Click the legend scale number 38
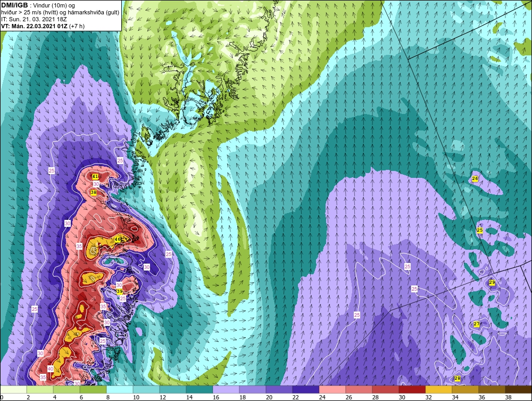This screenshot has width=532, height=401. [508, 397]
